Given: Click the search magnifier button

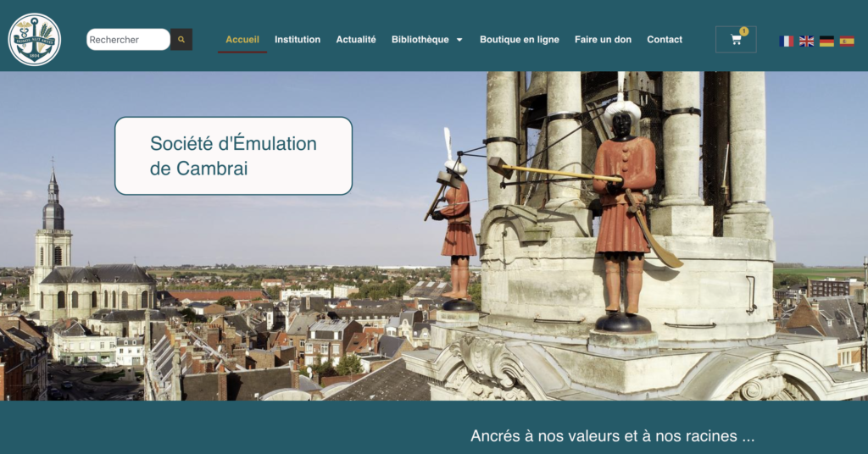Looking at the screenshot, I should coord(181,39).
